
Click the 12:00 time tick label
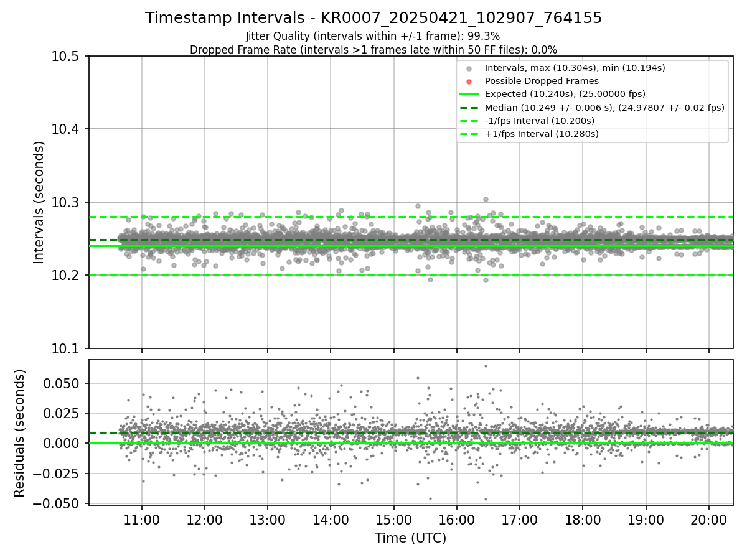(204, 519)
